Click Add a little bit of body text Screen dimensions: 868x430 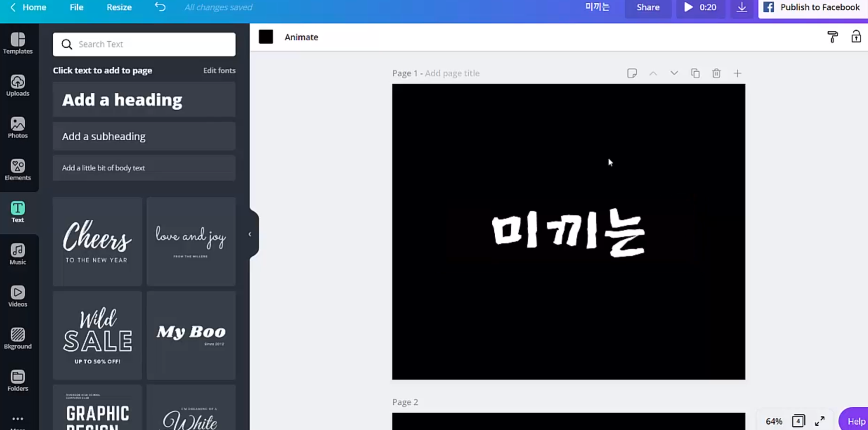pos(144,168)
